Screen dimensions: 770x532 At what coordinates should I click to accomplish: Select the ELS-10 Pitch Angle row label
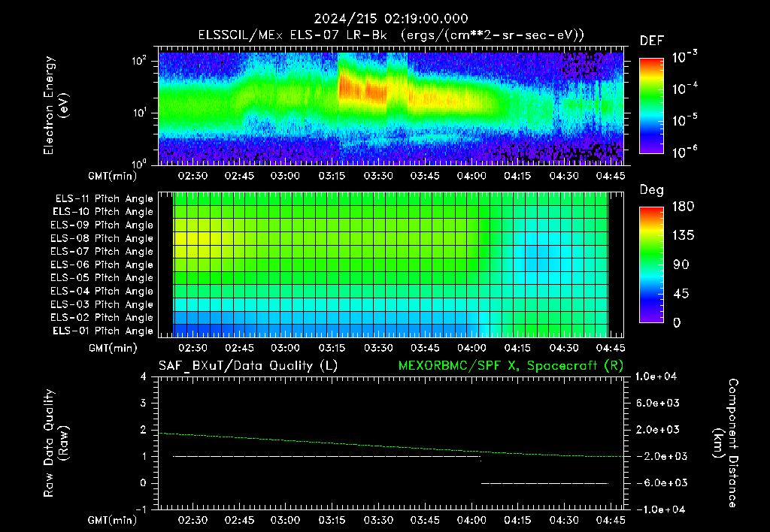pos(103,212)
